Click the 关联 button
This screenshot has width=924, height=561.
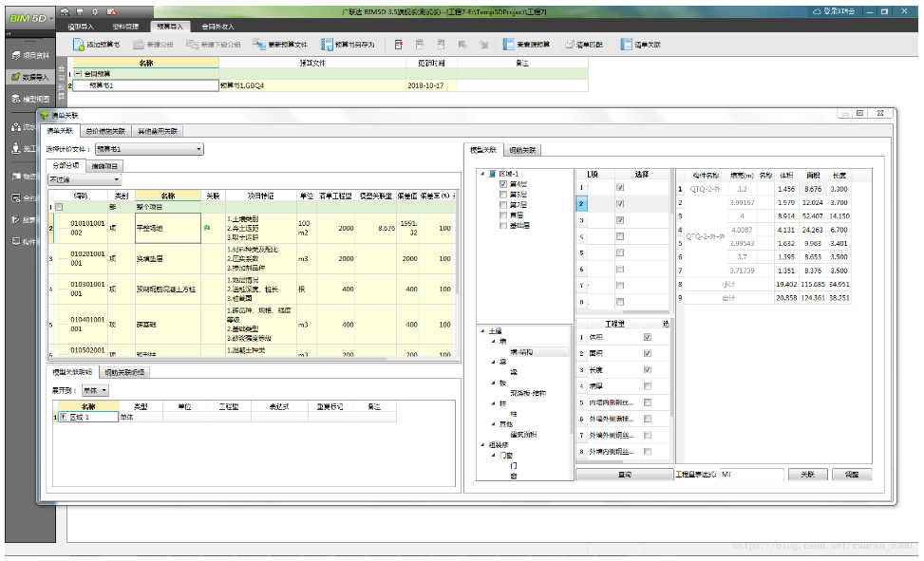click(808, 475)
